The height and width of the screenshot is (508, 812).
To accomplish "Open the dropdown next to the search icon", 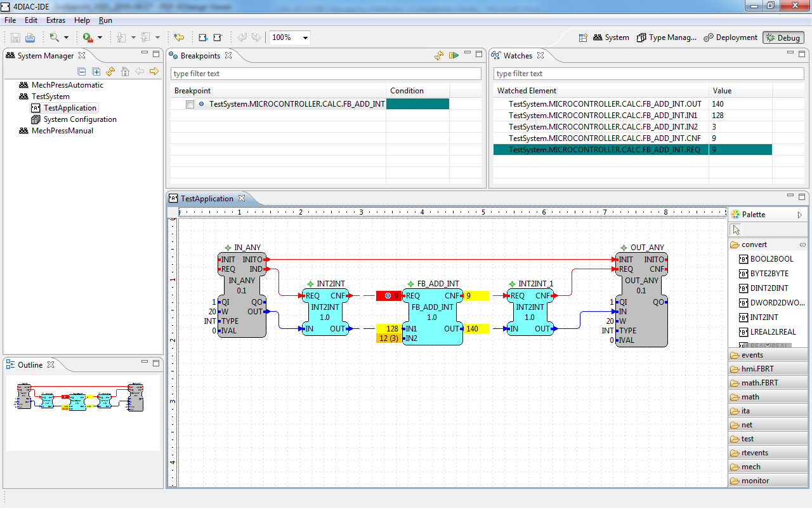I will point(65,37).
